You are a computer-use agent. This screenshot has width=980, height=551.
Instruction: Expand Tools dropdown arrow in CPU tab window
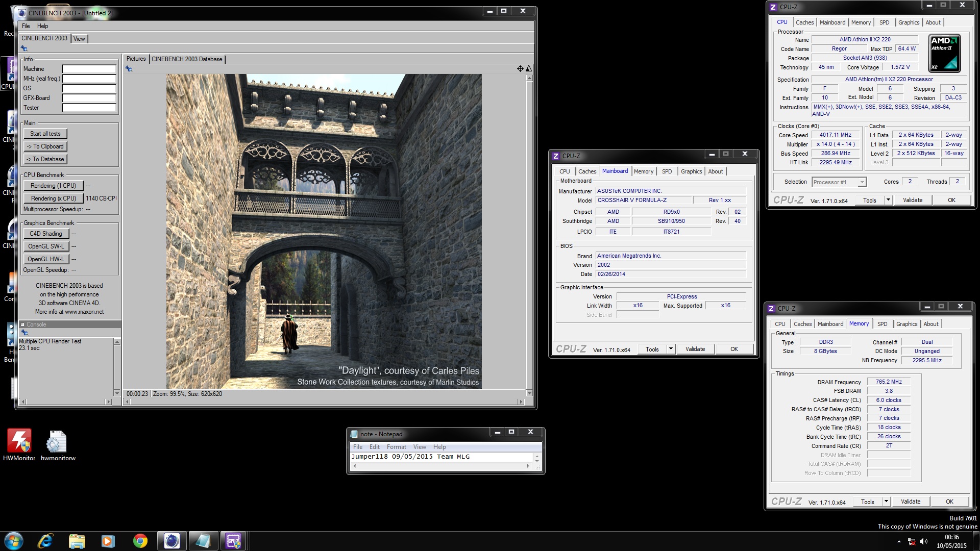888,200
